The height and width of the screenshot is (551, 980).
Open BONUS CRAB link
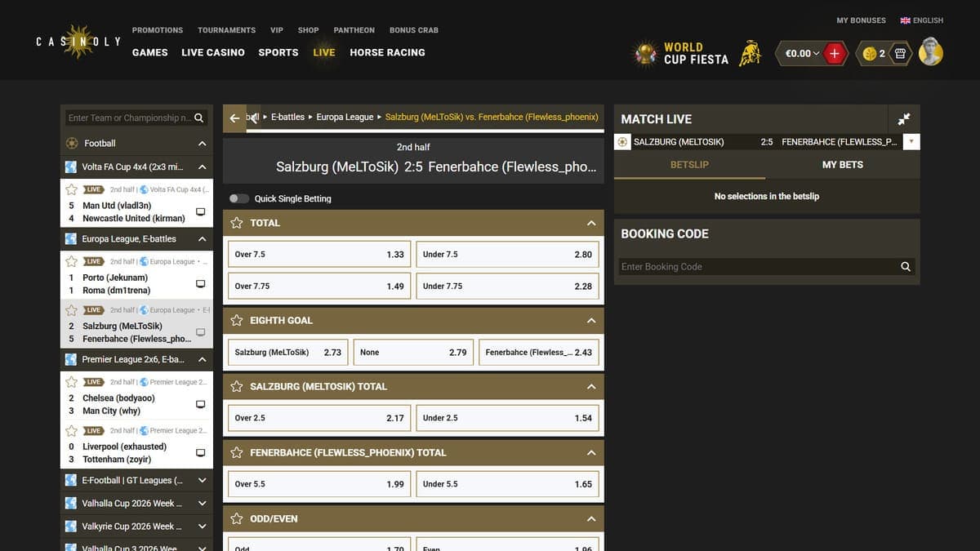coord(414,30)
